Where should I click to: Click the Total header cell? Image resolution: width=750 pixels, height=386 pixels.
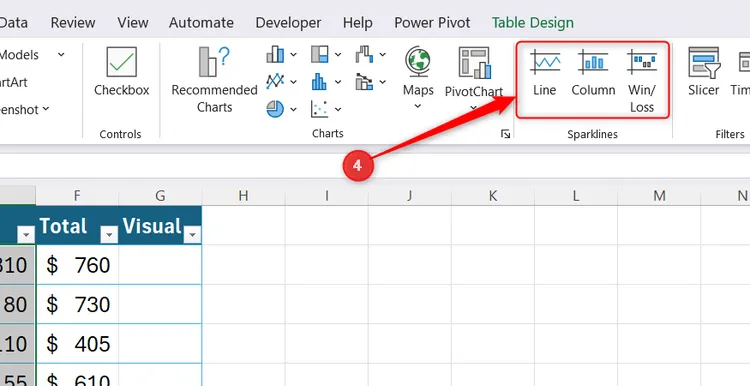77,225
